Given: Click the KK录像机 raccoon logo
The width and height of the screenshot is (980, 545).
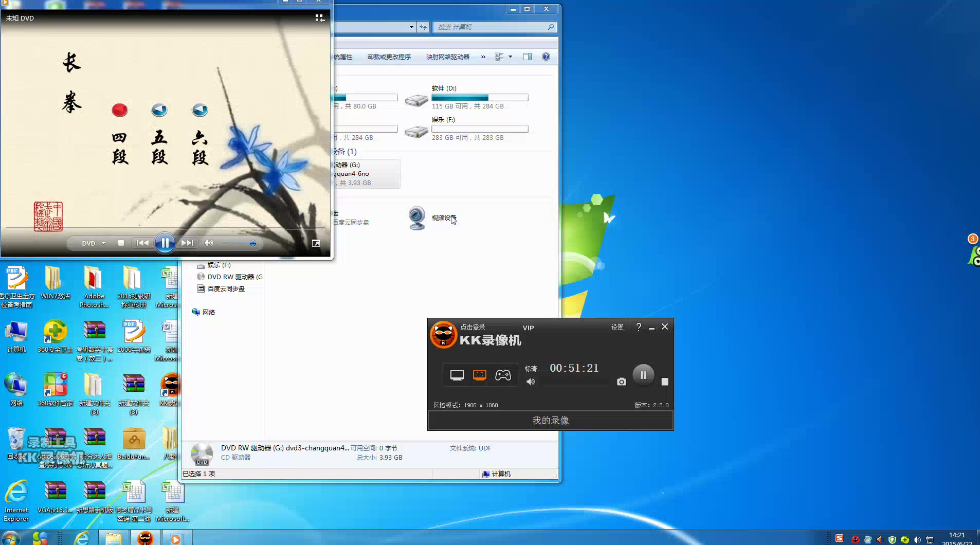Looking at the screenshot, I should (x=443, y=335).
